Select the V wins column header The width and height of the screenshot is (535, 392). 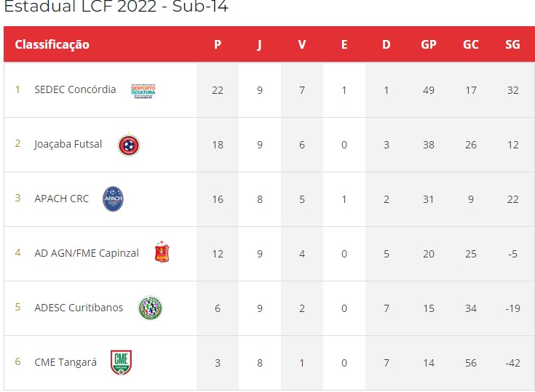point(302,44)
